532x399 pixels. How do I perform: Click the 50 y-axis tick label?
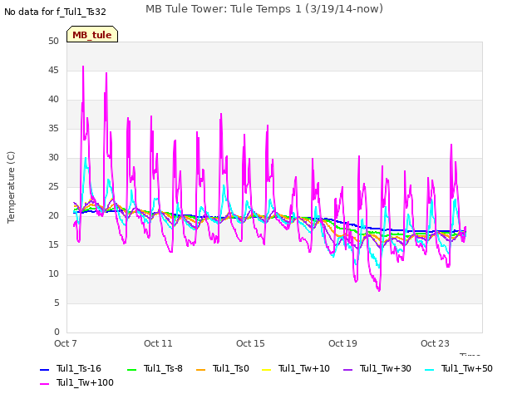coord(53,41)
